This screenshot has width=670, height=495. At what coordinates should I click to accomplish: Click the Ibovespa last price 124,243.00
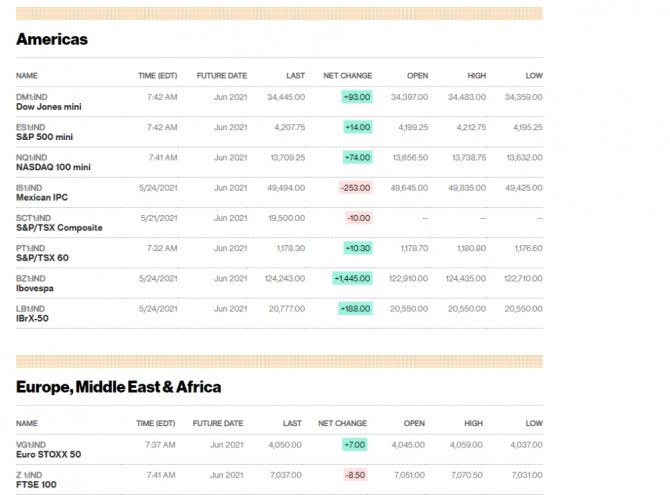click(286, 278)
